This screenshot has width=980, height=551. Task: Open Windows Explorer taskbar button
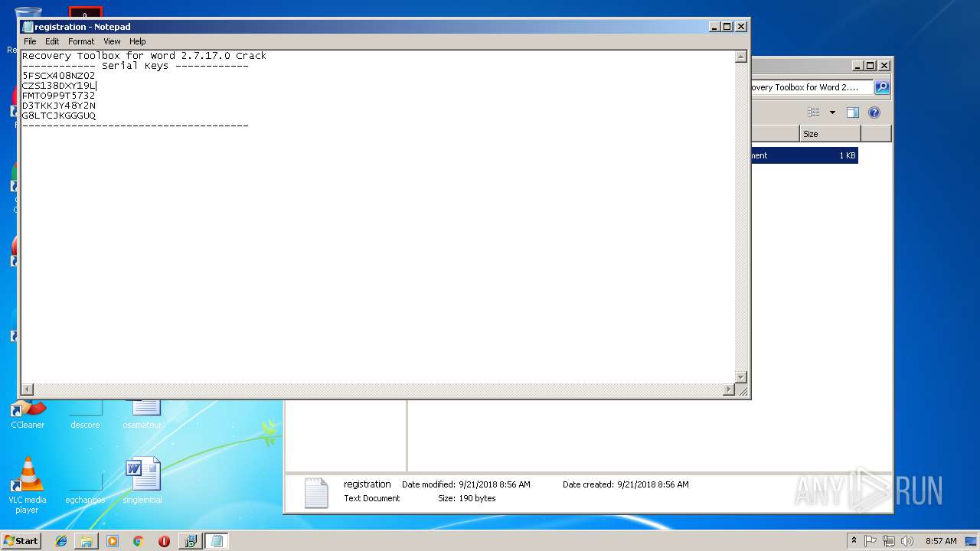coord(87,541)
